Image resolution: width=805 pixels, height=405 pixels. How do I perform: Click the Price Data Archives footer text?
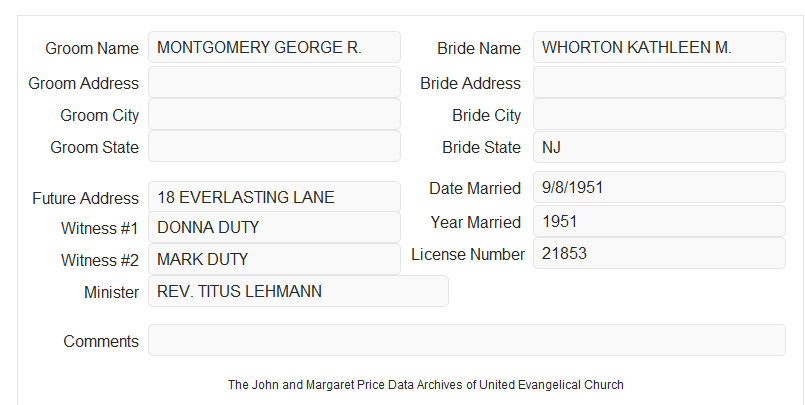click(x=426, y=384)
